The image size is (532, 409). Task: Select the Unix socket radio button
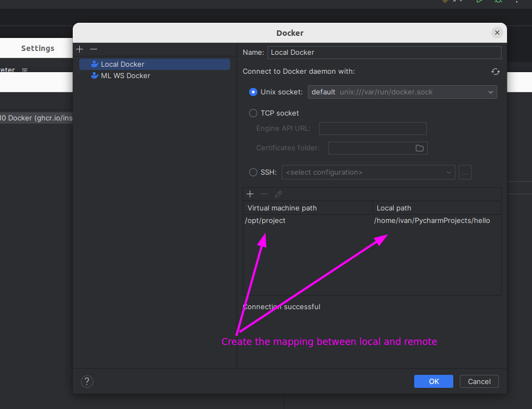click(x=253, y=92)
